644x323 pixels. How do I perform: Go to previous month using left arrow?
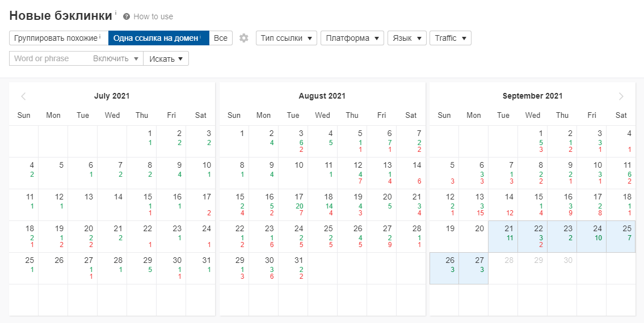(x=24, y=96)
